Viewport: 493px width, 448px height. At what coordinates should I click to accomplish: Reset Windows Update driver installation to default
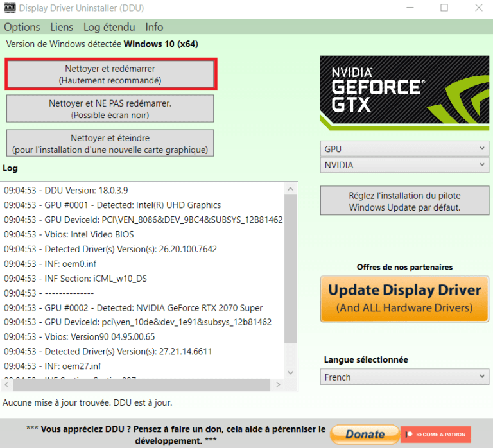pos(404,202)
